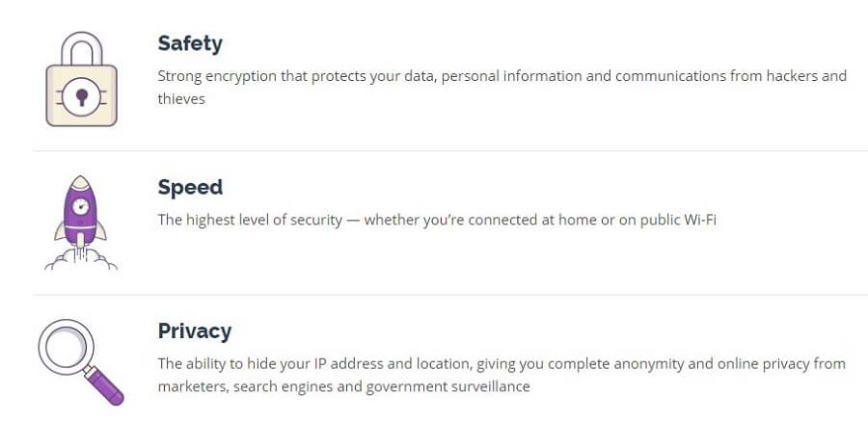868x422 pixels.
Task: Click the purple rocket Speed icon
Action: click(81, 223)
